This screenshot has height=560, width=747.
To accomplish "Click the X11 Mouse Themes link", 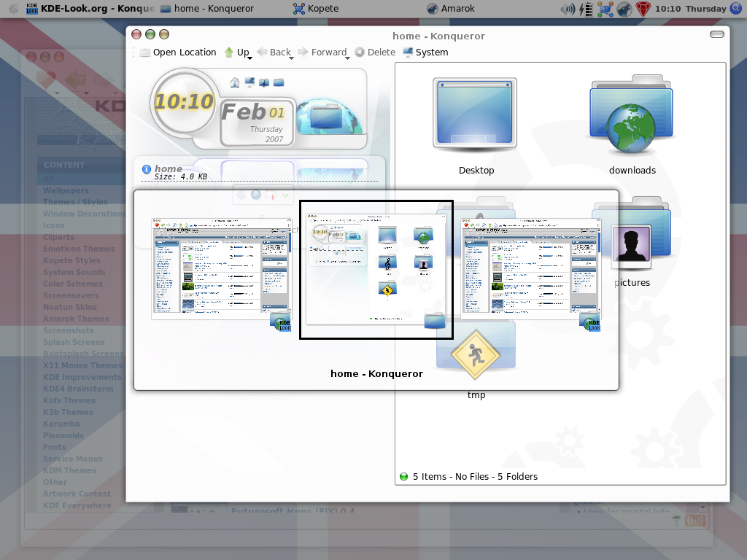I will pos(82,365).
